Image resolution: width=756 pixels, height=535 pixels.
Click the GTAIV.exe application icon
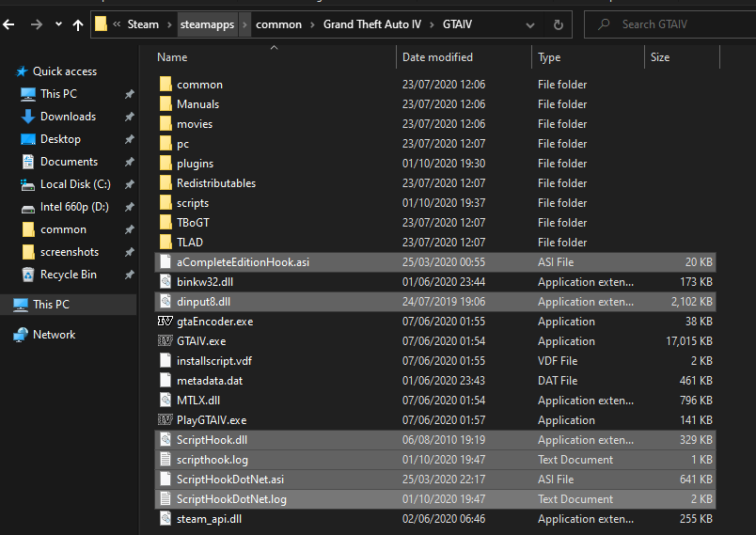(x=165, y=341)
